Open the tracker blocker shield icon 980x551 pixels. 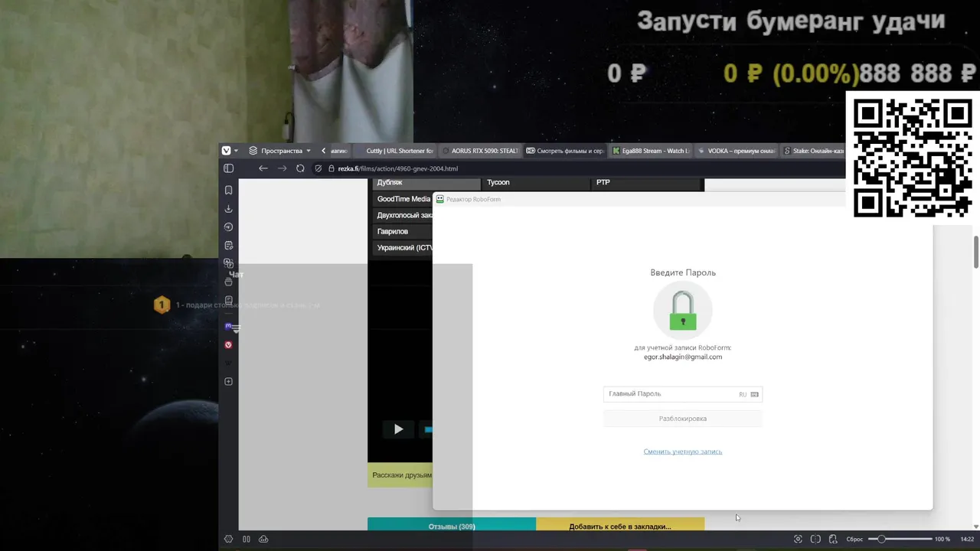click(318, 168)
